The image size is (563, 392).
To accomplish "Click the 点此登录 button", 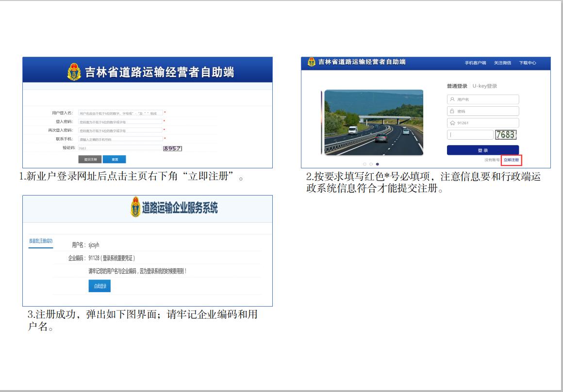I will (x=100, y=286).
